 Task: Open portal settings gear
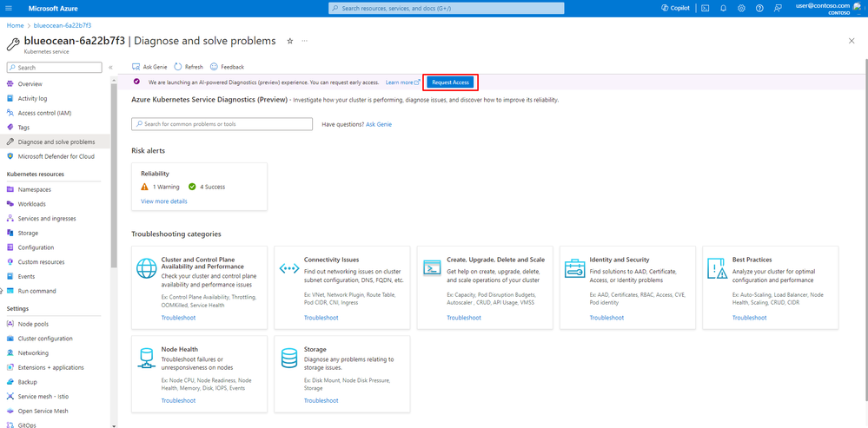741,9
